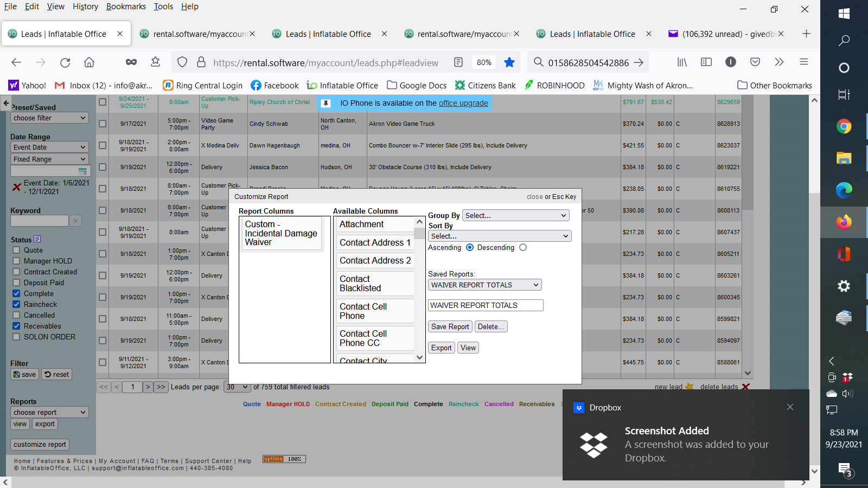Click the bookmark star icon in address bar
The height and width of the screenshot is (488, 868).
click(x=509, y=63)
